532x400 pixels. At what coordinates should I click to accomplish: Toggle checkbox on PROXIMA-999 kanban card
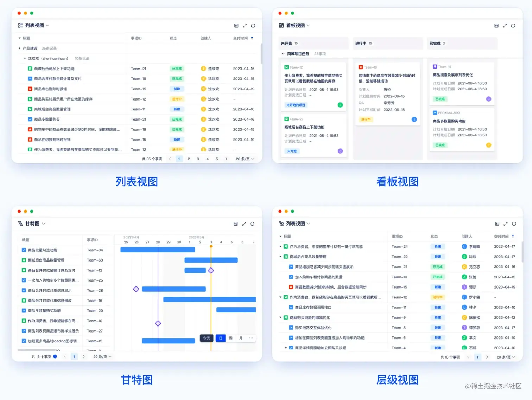[x=435, y=113]
